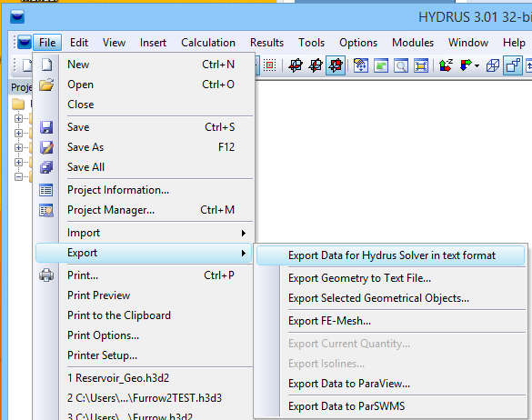This screenshot has width=532, height=420.
Task: Expand the topmost plus node in project tree
Action: [19, 118]
